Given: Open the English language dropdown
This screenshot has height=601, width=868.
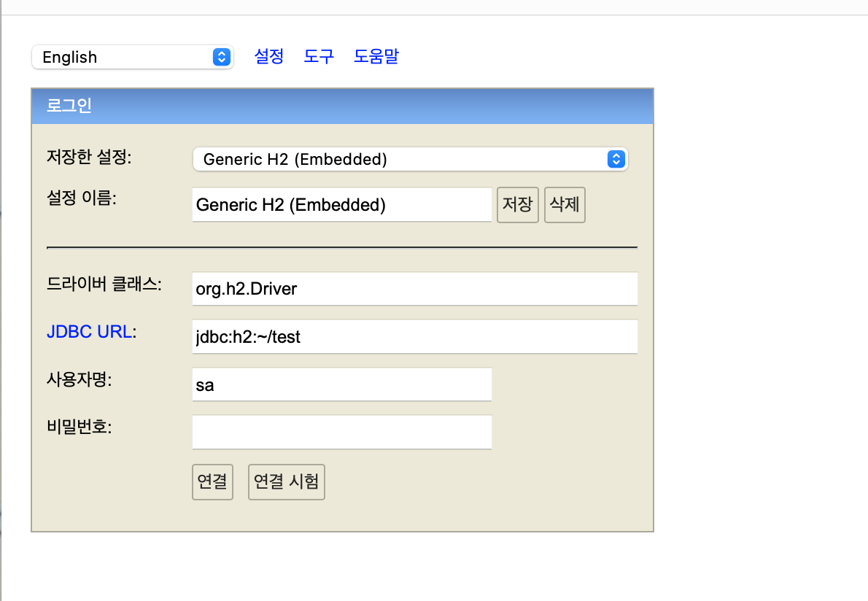Looking at the screenshot, I should [x=133, y=57].
